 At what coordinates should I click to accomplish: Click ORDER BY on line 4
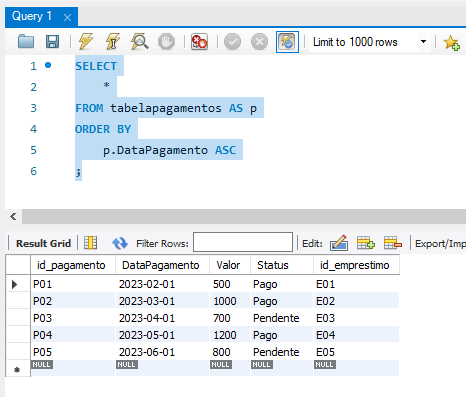pyautogui.click(x=103, y=129)
